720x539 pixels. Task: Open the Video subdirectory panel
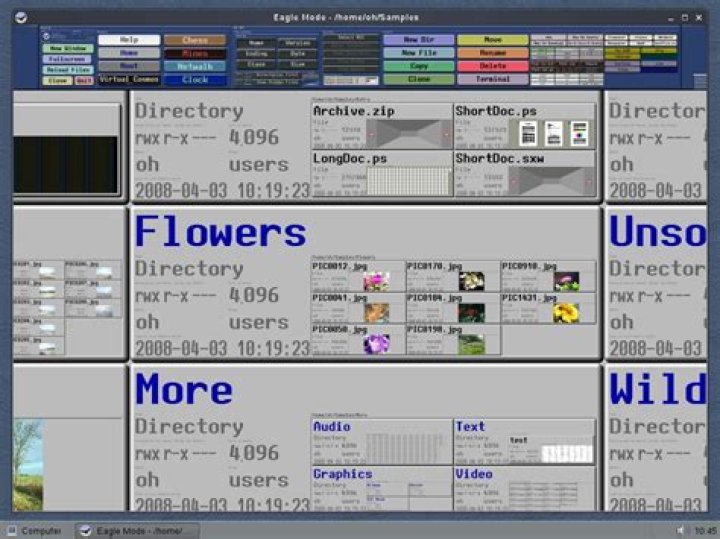524,488
